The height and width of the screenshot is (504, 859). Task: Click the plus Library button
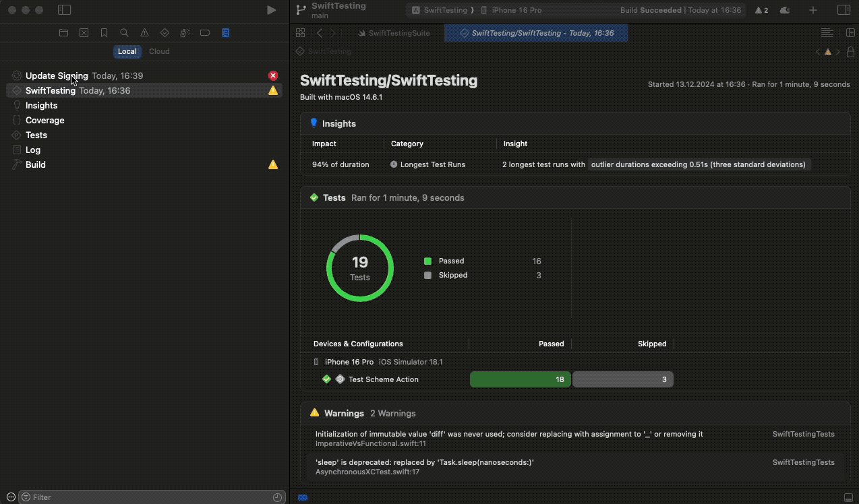coord(813,10)
